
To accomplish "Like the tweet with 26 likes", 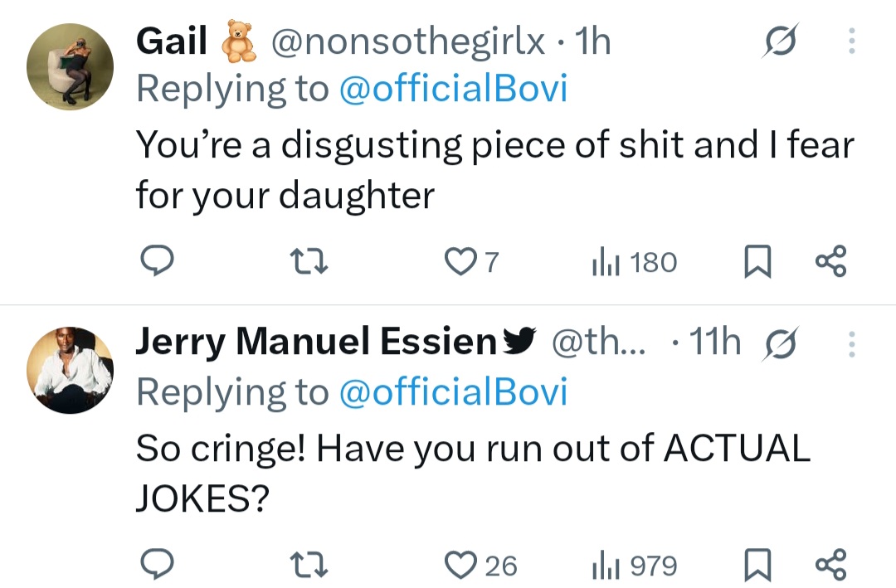I will coord(458,566).
